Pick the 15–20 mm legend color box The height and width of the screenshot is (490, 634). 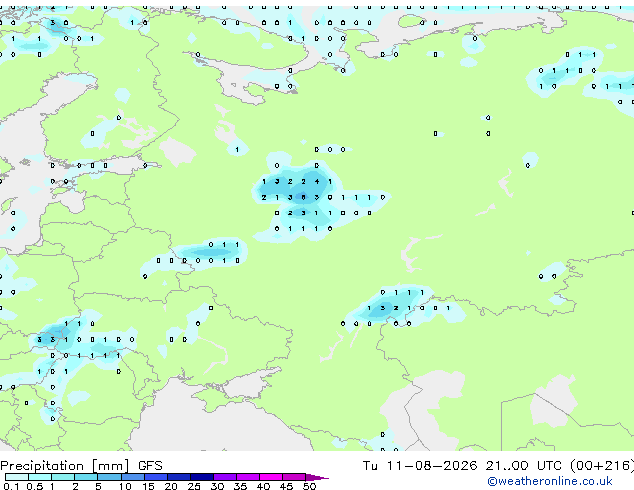click(156, 477)
